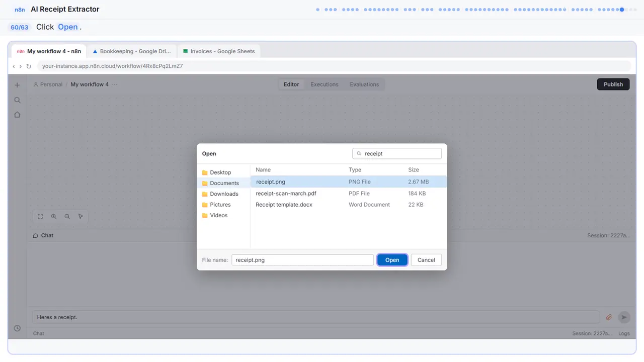Click the Chat panel header

coord(43,235)
